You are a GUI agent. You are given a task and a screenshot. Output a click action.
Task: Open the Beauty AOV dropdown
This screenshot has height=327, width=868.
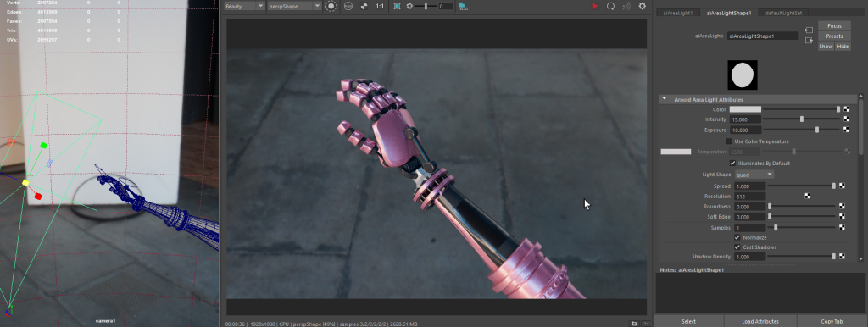point(244,6)
